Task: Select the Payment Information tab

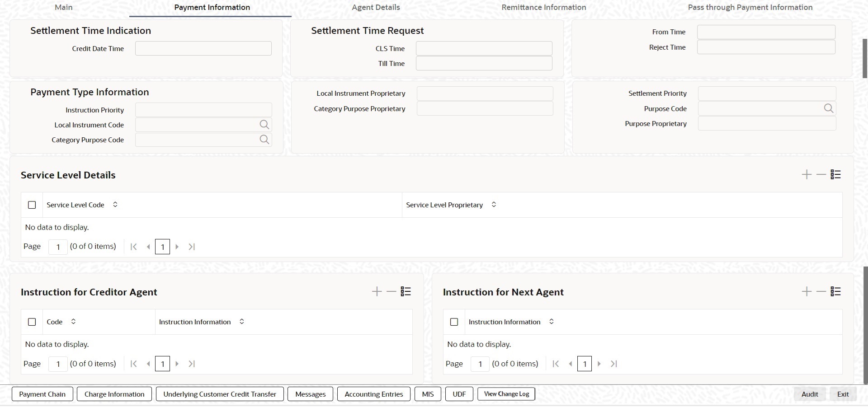Action: pyautogui.click(x=212, y=7)
